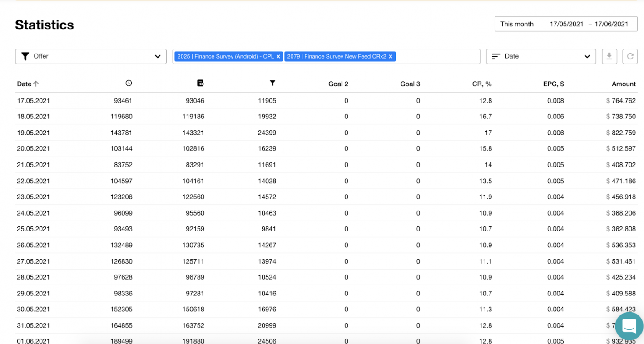Open the Offer filter dropdown

(x=91, y=56)
